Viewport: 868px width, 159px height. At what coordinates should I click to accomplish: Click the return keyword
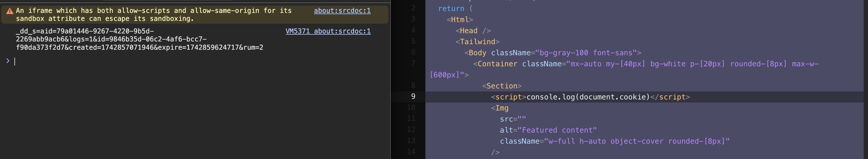[451, 9]
